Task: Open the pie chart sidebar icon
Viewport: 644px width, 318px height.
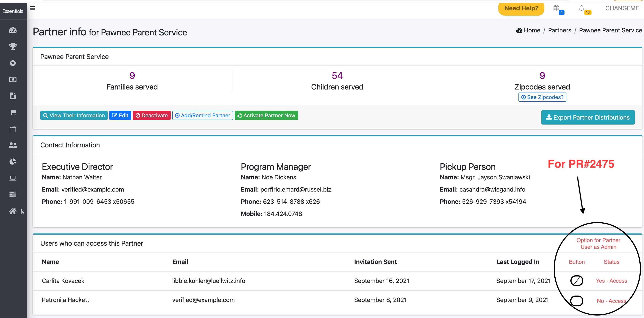Action: pyautogui.click(x=13, y=161)
